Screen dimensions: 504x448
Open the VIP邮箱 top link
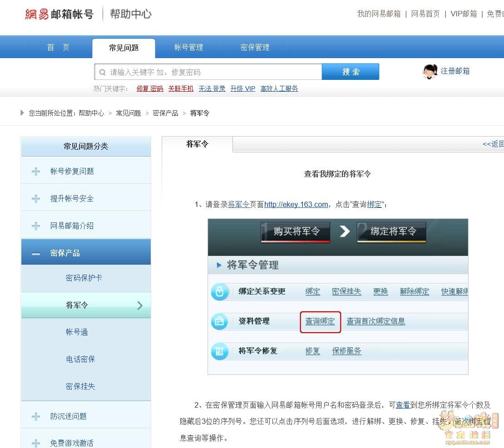(x=464, y=14)
